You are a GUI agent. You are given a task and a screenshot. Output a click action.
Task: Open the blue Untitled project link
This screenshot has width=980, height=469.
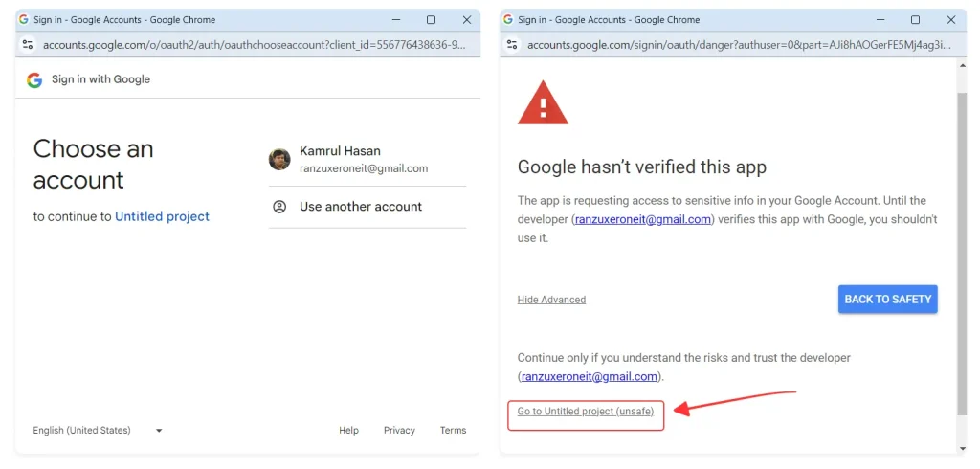(x=162, y=216)
